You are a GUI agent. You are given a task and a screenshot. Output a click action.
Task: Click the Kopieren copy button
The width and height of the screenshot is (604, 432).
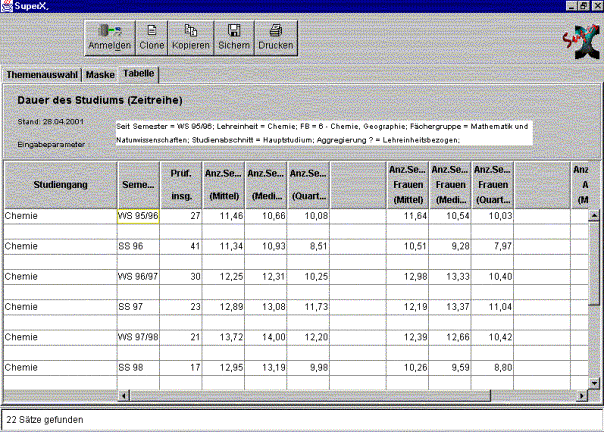point(191,38)
